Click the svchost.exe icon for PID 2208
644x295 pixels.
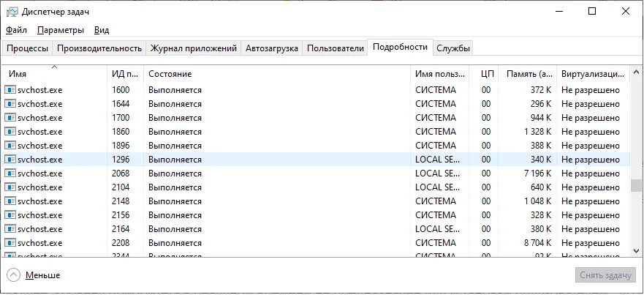point(10,243)
